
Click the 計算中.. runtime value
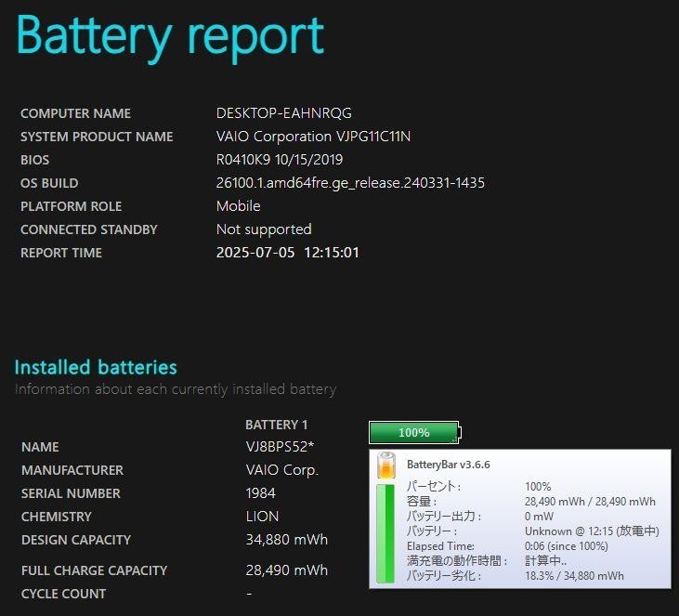coord(545,561)
